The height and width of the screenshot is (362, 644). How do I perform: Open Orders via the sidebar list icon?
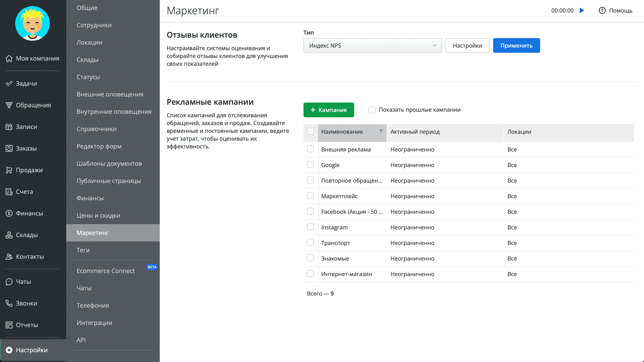[9, 148]
